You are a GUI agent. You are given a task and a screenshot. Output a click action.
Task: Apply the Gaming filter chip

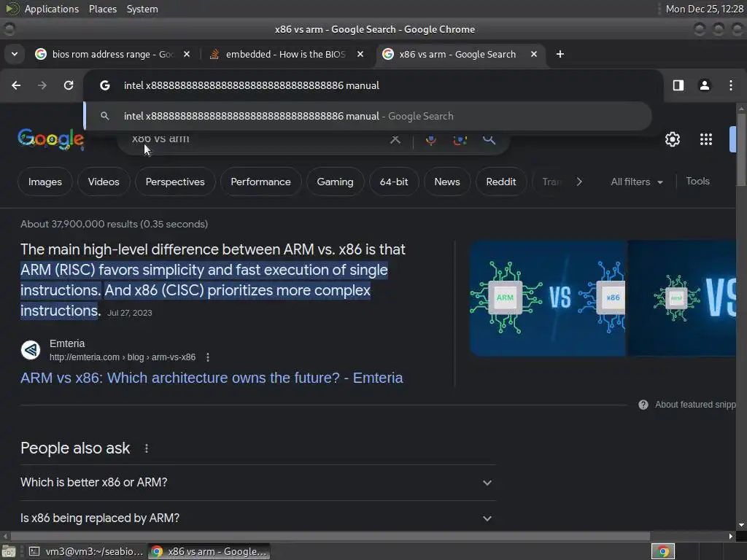point(336,182)
